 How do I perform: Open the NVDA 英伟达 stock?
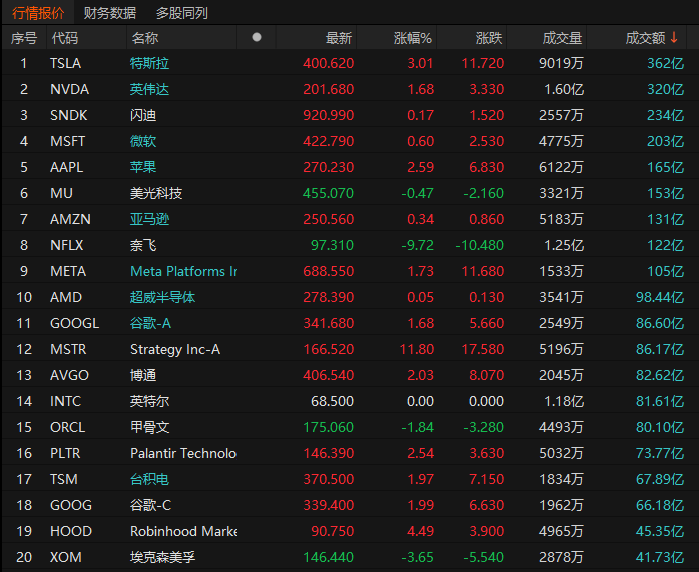coord(150,89)
